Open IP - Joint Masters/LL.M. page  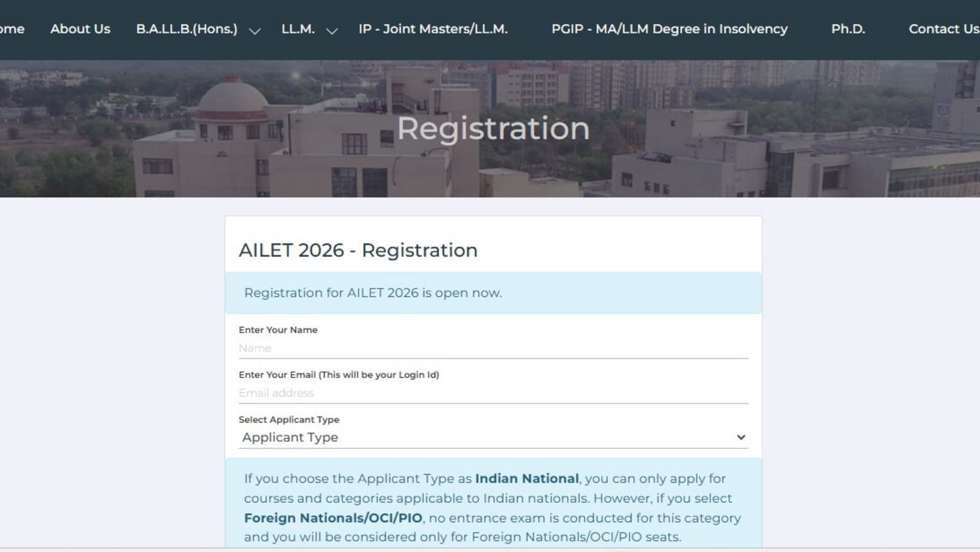(433, 29)
